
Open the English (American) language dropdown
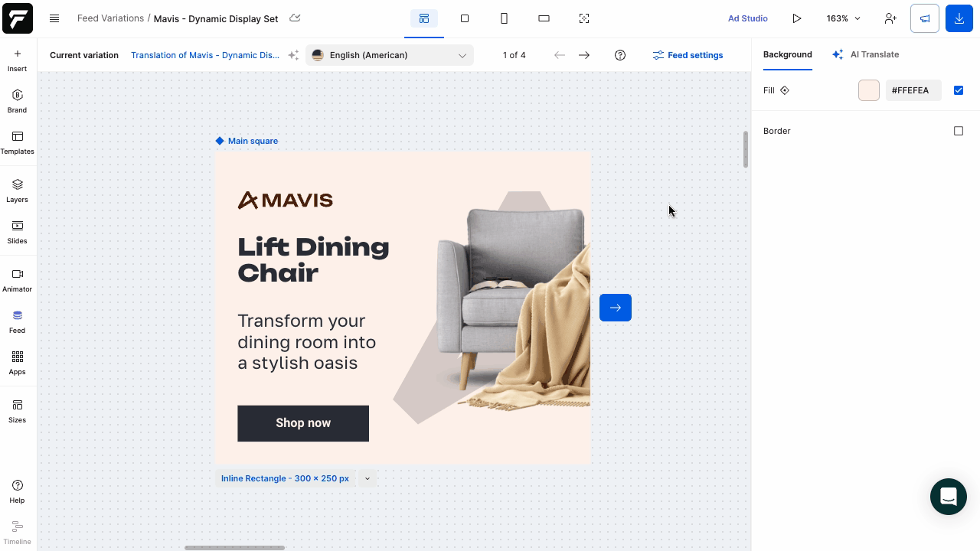click(x=390, y=55)
